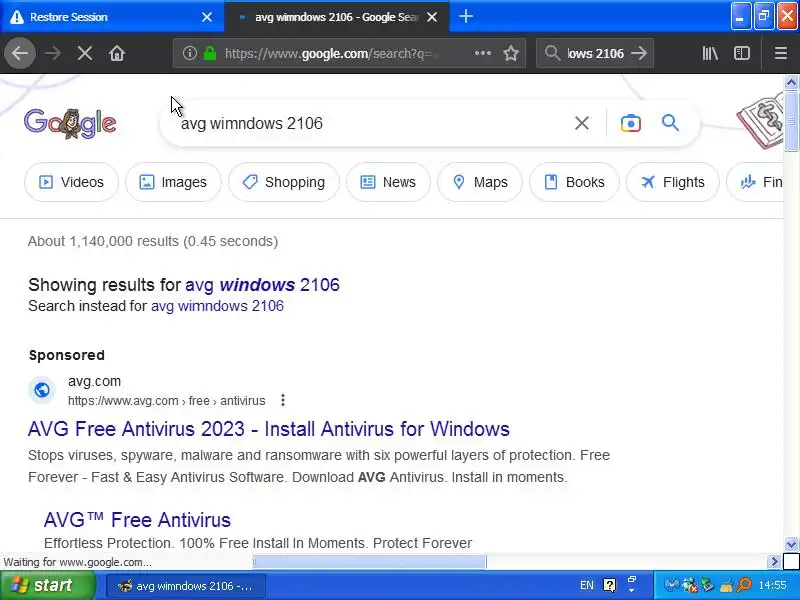Open AVG Free Antivirus 2023 ad link
Image resolution: width=800 pixels, height=600 pixels.
click(x=269, y=429)
